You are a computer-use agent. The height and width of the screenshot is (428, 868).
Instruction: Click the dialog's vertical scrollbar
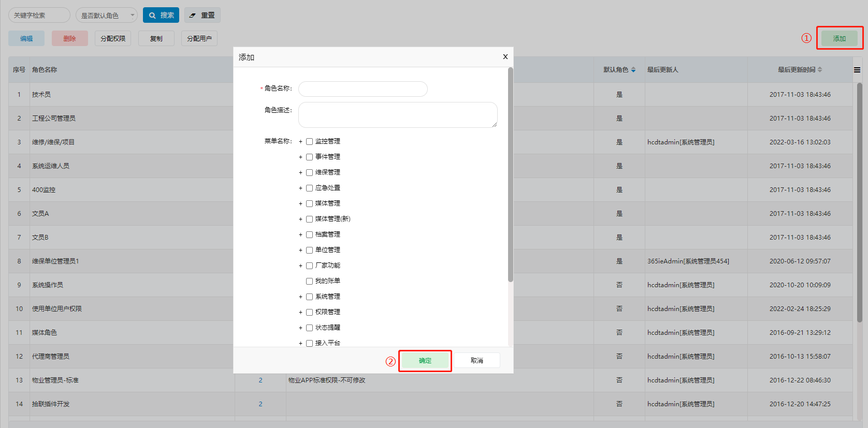click(x=511, y=175)
